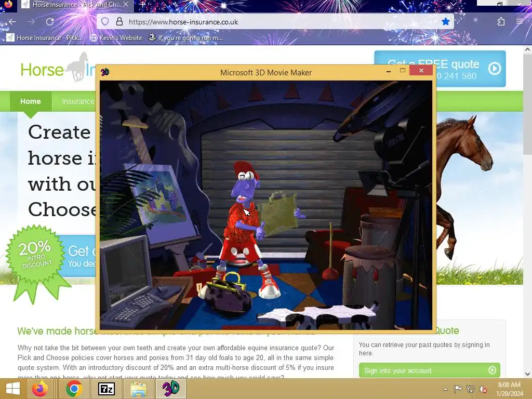Close the Horse Insurance tab
The image size is (532, 399).
126,4
